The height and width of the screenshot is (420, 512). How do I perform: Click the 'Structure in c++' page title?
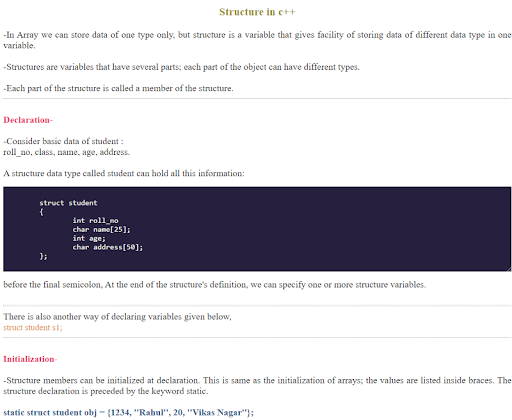coord(257,12)
